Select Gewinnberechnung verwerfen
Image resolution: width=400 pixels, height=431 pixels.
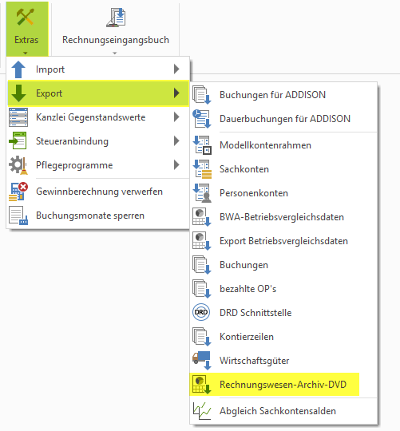tap(98, 191)
